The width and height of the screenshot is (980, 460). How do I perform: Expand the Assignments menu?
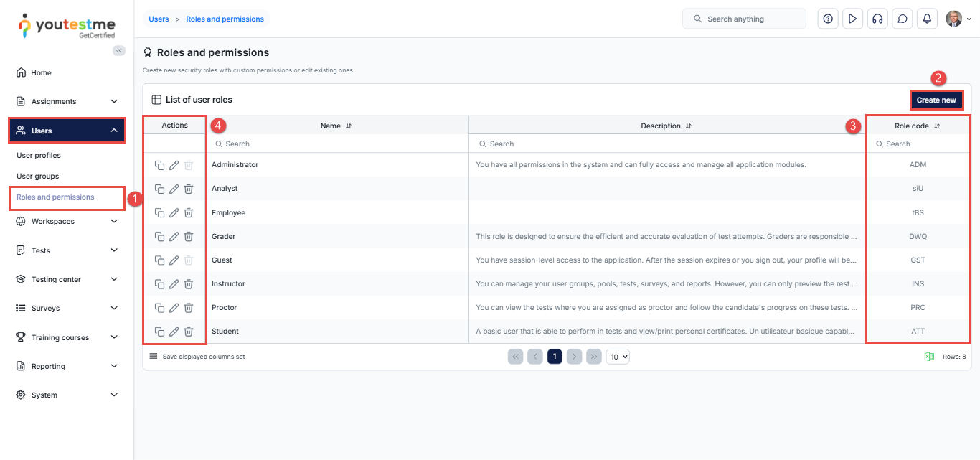(x=67, y=101)
